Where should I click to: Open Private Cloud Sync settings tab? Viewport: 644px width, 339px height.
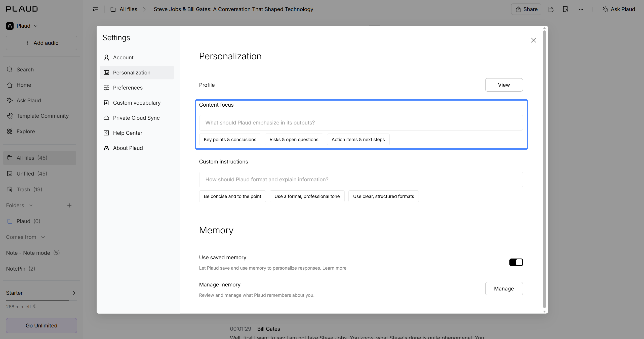pos(137,118)
